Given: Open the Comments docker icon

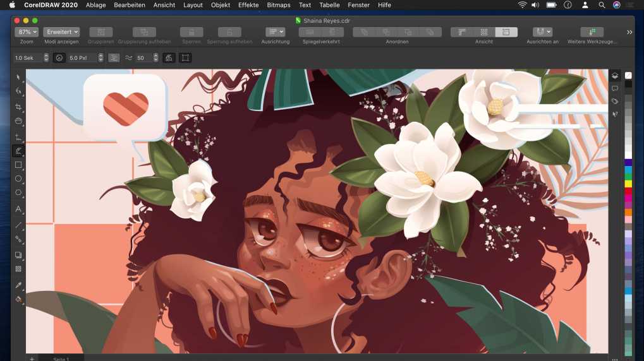Looking at the screenshot, I should [x=615, y=88].
